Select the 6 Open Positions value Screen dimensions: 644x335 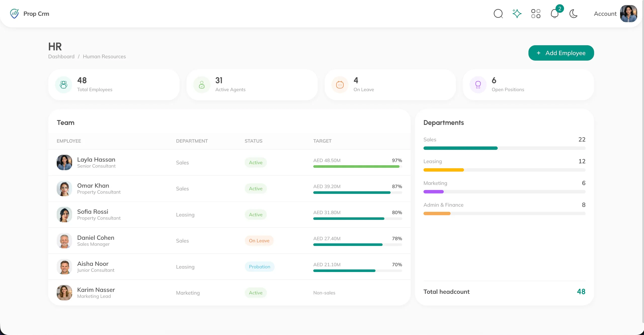(x=494, y=80)
